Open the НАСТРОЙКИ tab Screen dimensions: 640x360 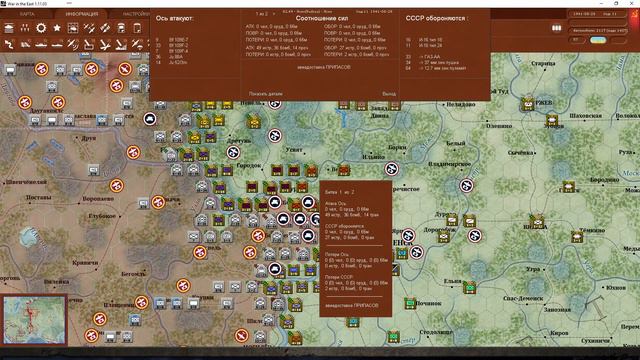click(x=136, y=14)
